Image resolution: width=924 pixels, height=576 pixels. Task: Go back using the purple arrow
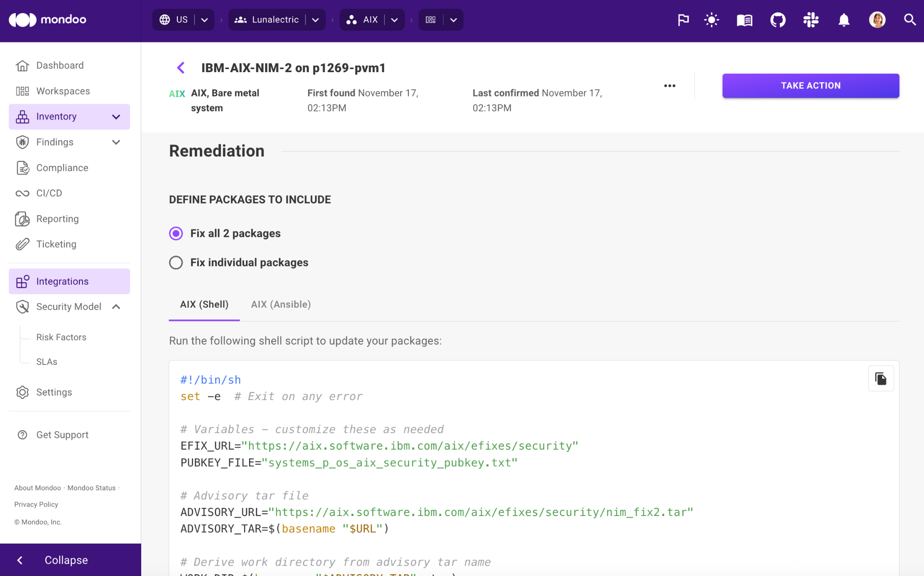181,68
